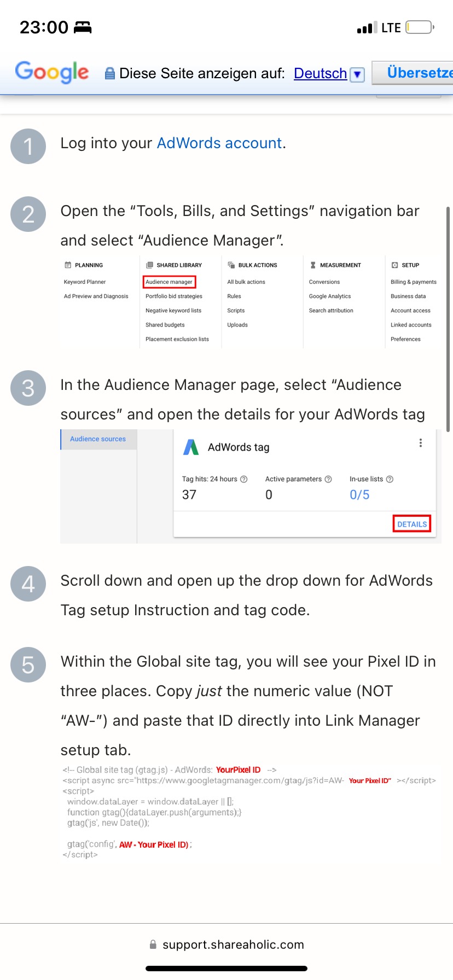Tap the battery icon in status bar
The width and height of the screenshot is (453, 980).
(420, 27)
